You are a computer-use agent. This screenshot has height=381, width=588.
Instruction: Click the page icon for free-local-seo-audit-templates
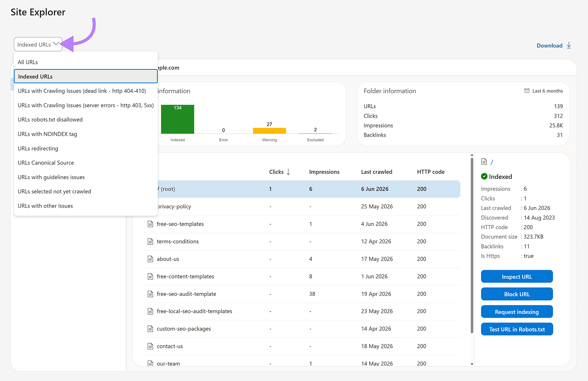[x=150, y=311]
